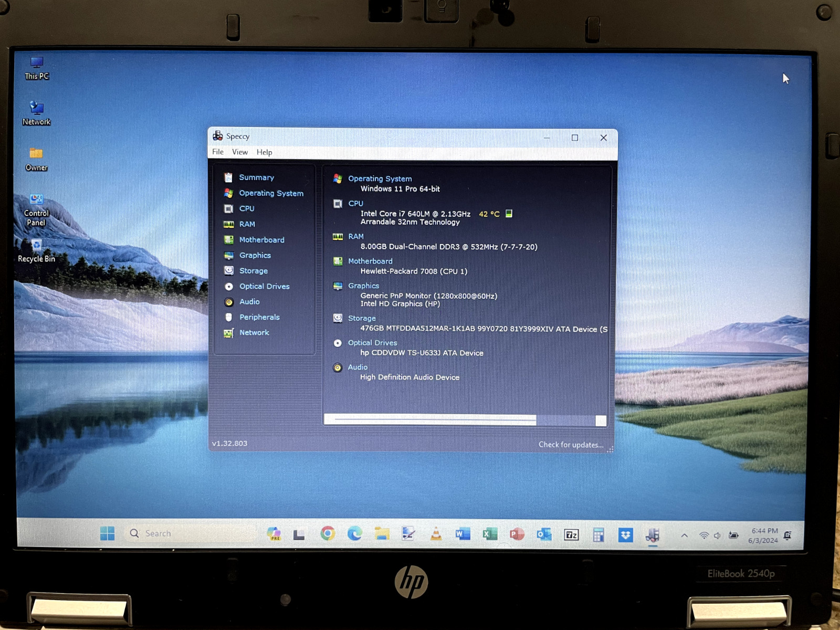Click the Audio speaker icon in the sidebar
The image size is (840, 630).
click(228, 302)
